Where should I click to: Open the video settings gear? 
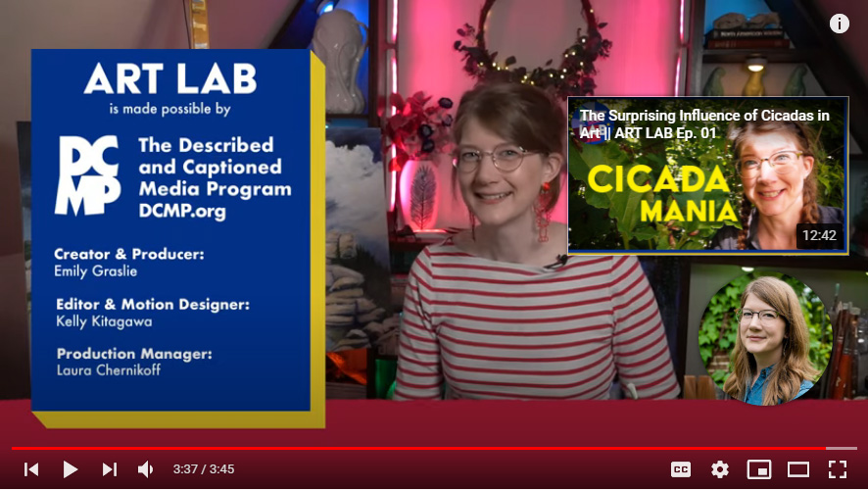[x=720, y=469]
